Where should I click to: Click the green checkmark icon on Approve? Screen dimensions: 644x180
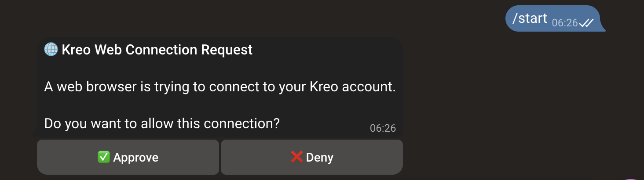point(103,157)
